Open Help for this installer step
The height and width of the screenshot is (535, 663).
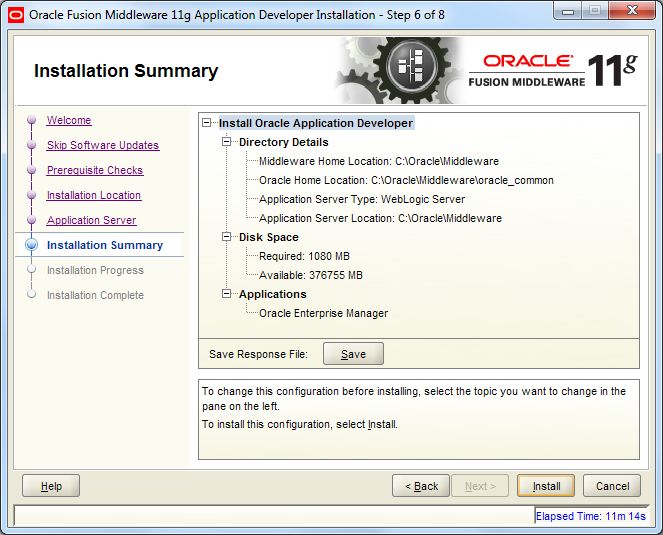click(51, 486)
